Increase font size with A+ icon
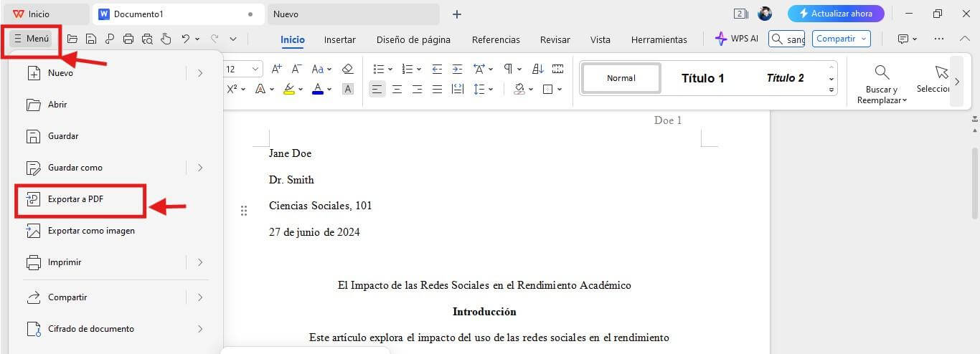980x354 pixels. [277, 69]
